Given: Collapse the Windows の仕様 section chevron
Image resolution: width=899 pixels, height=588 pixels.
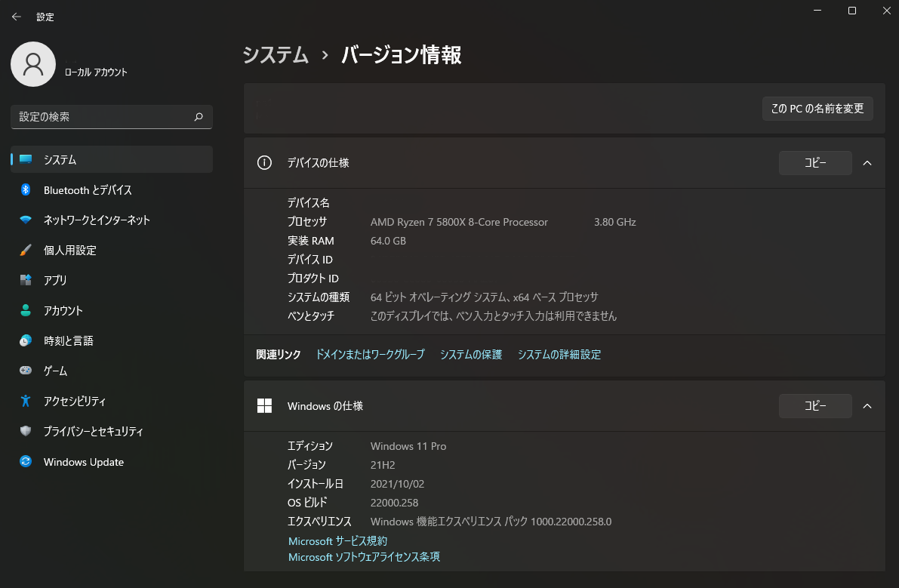Looking at the screenshot, I should 867,406.
